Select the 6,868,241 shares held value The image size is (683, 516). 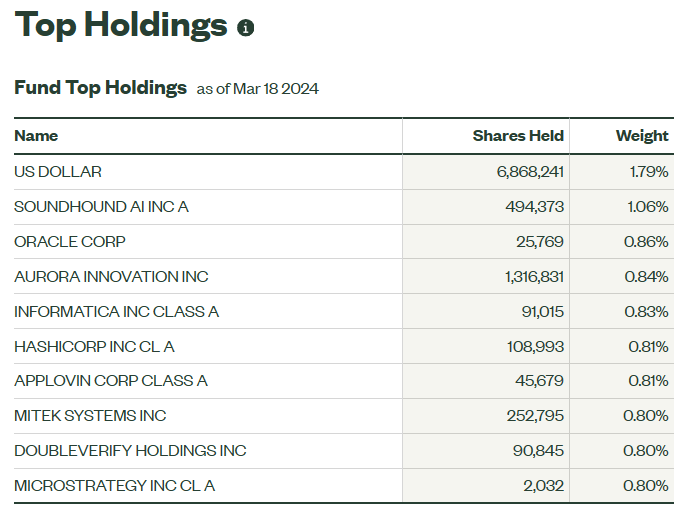click(x=530, y=172)
